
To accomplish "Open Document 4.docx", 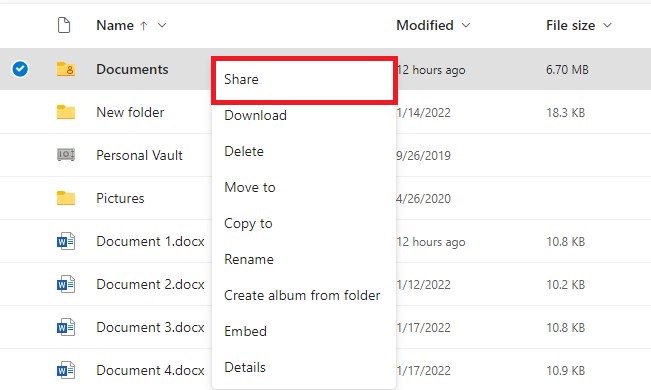I will click(x=150, y=370).
